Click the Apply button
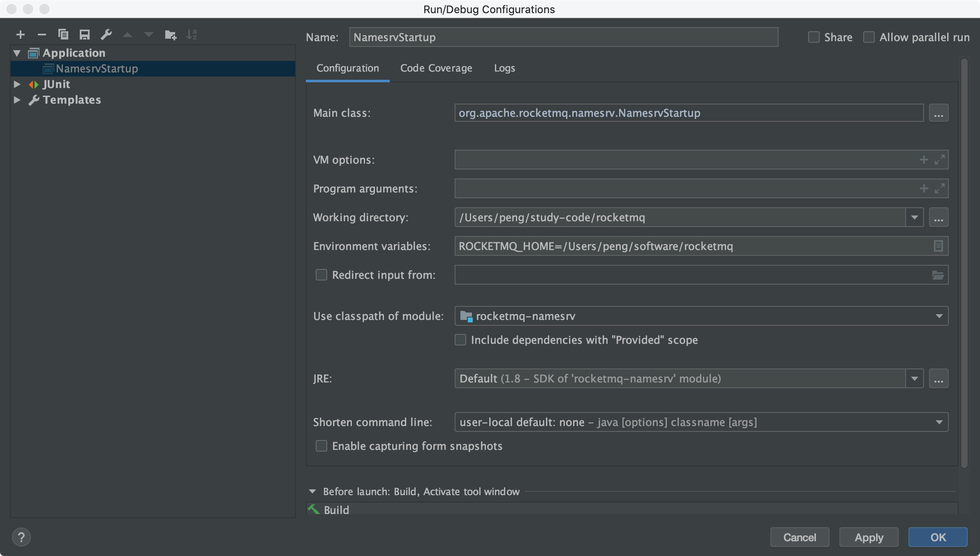The image size is (980, 556). point(869,537)
